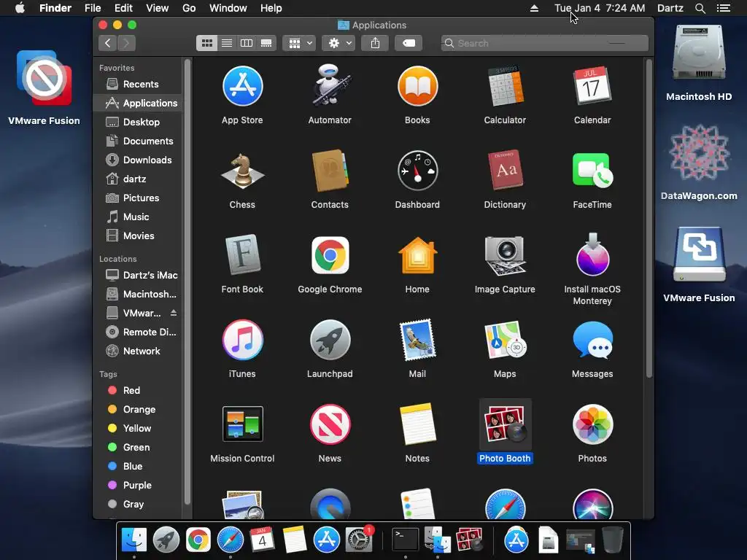Select the News app icon
The height and width of the screenshot is (560, 747).
pyautogui.click(x=330, y=424)
